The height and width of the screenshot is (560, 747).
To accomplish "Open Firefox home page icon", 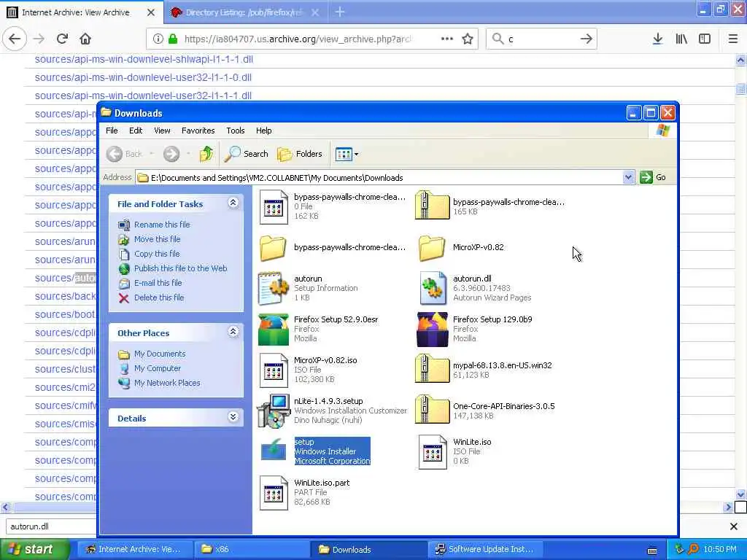I will (85, 39).
